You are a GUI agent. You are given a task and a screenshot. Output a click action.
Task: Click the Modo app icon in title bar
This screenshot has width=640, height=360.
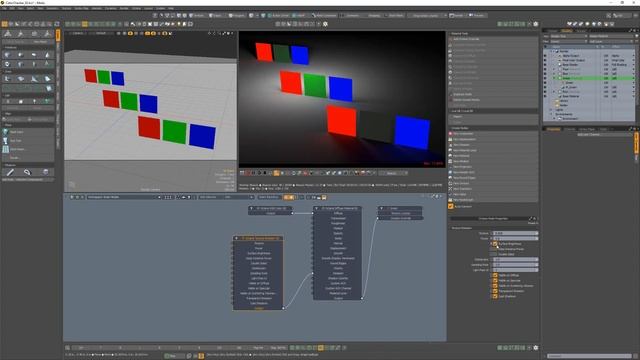2,2
